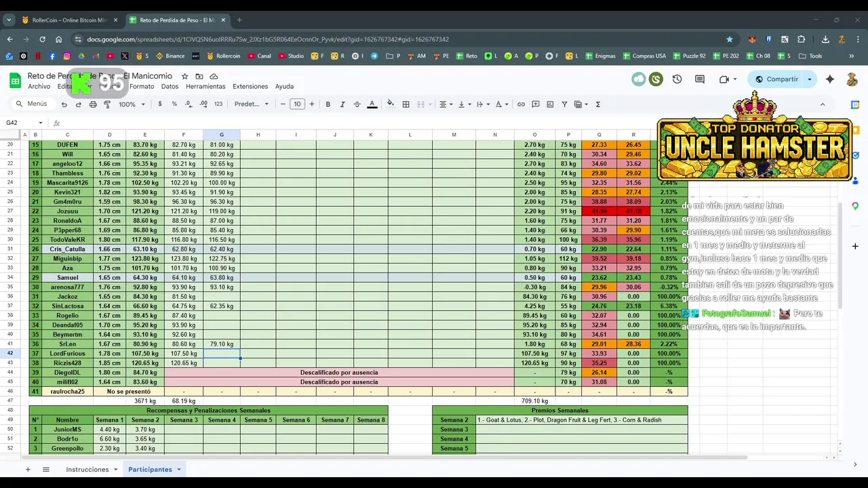Open the vertical align dropdown
The image size is (868, 488).
(x=464, y=104)
